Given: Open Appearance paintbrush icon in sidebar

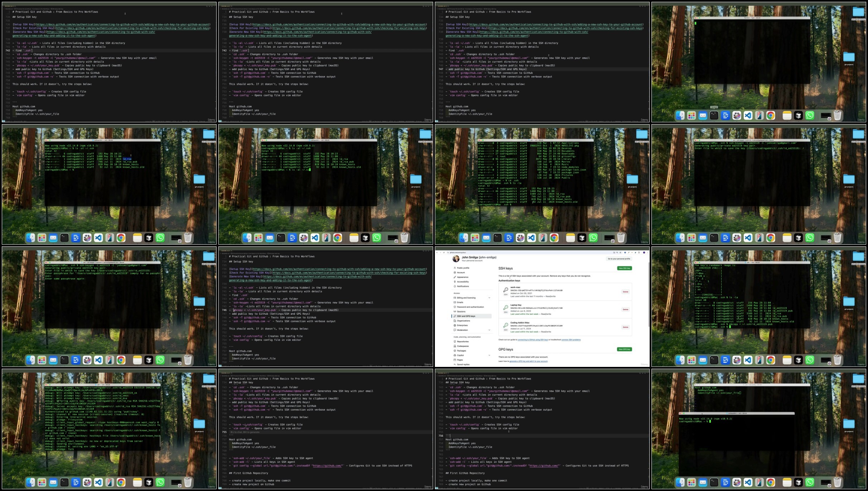Looking at the screenshot, I should pyautogui.click(x=455, y=277).
